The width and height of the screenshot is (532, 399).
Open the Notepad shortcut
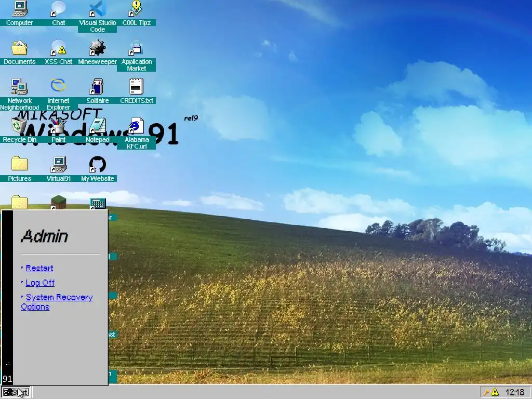tap(97, 130)
